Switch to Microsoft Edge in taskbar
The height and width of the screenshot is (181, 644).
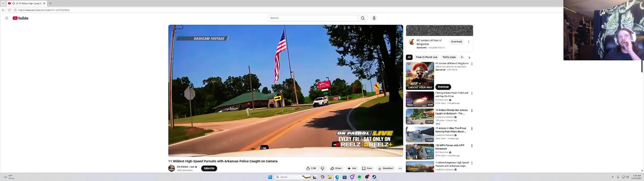pyautogui.click(x=337, y=177)
